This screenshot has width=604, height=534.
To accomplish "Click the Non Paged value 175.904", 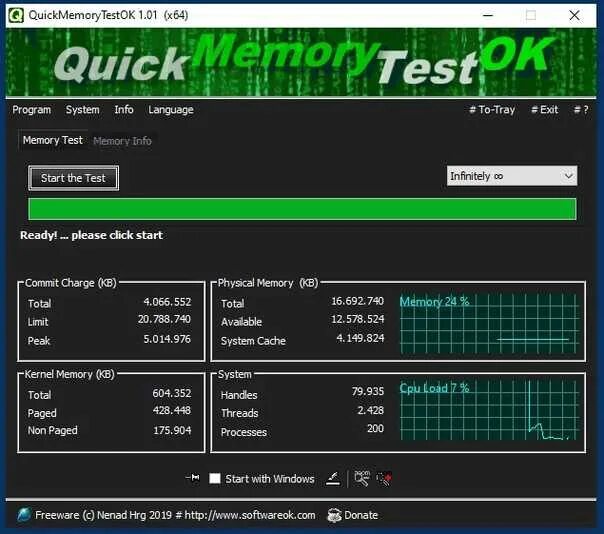I will click(172, 430).
